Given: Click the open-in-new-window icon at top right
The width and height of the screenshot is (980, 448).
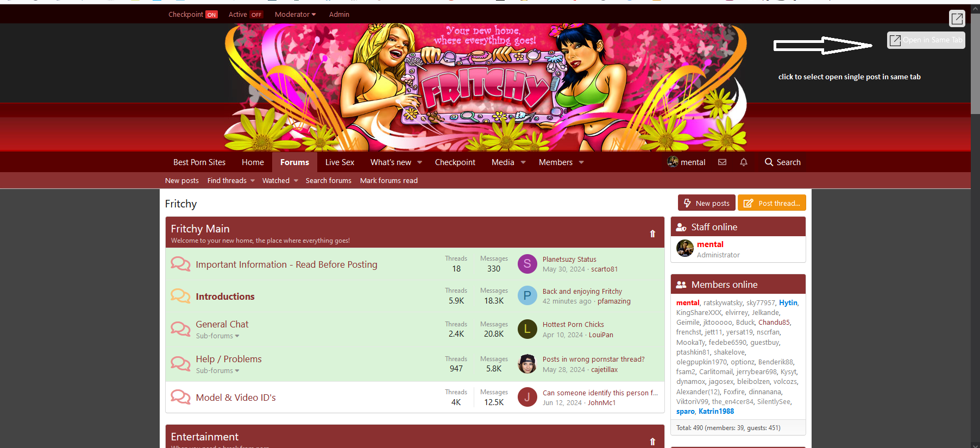Looking at the screenshot, I should click(x=957, y=18).
